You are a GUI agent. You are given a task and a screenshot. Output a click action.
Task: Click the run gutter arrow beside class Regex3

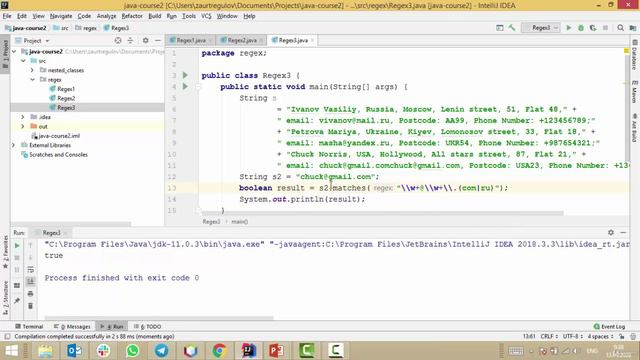(x=185, y=75)
